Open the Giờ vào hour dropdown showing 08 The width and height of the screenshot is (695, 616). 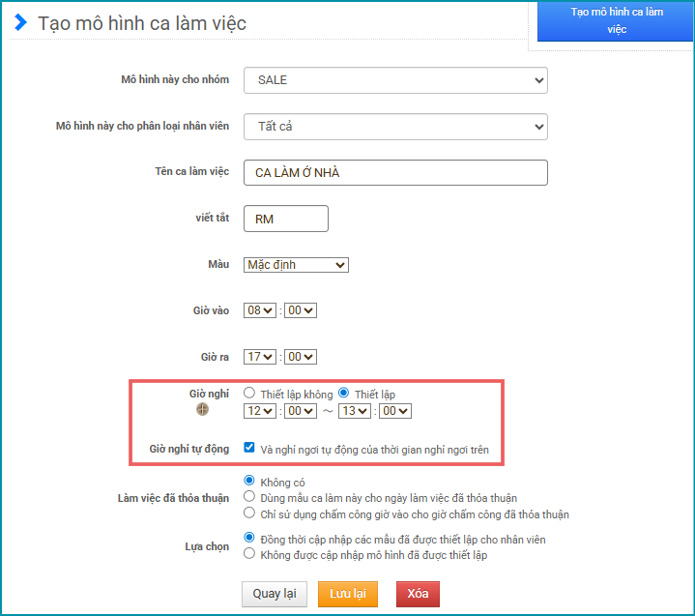point(260,310)
